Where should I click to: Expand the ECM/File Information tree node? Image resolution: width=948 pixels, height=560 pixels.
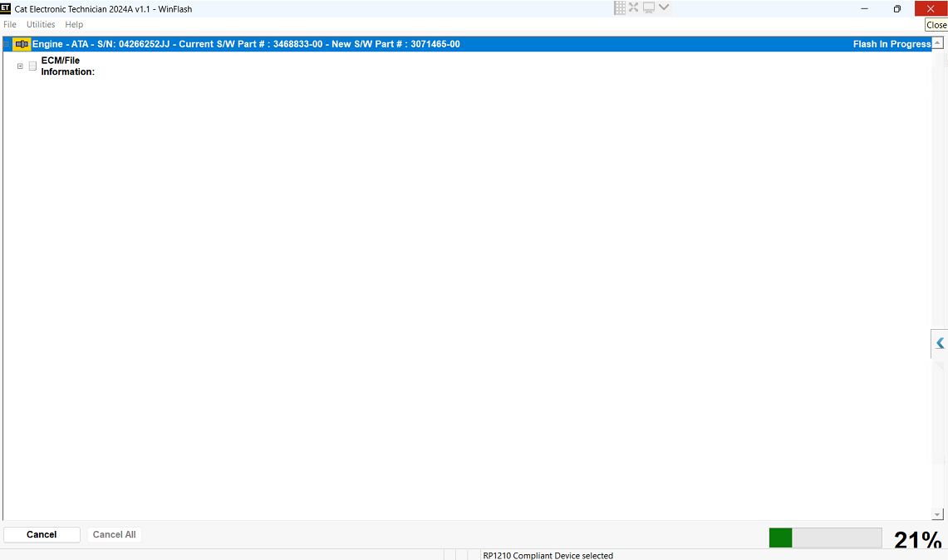[x=20, y=66]
